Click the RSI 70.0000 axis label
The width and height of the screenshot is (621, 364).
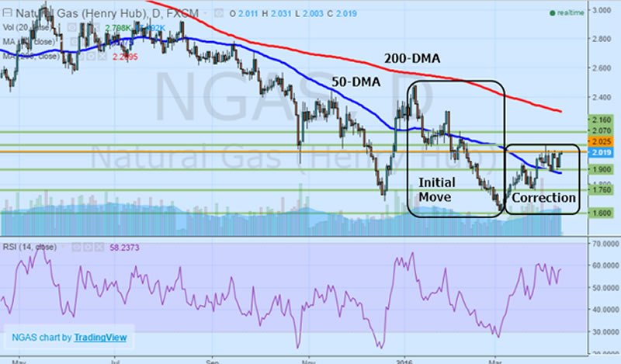(x=605, y=244)
